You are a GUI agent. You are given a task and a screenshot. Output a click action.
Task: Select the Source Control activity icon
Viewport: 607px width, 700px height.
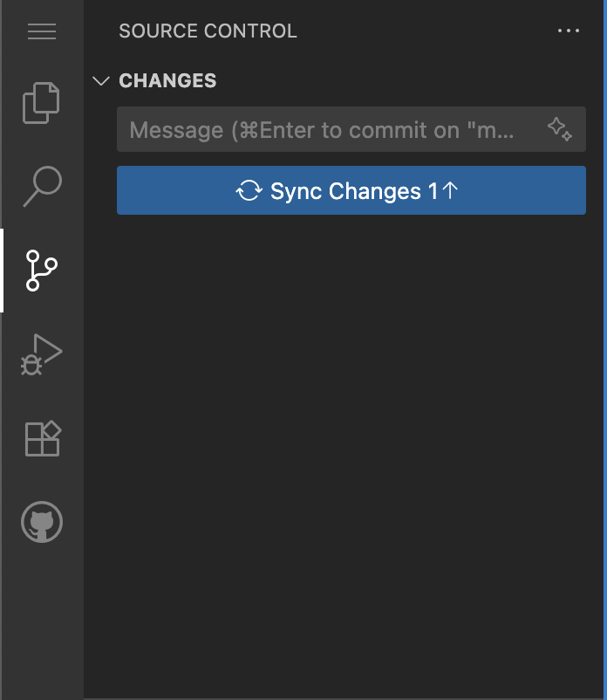pyautogui.click(x=42, y=271)
